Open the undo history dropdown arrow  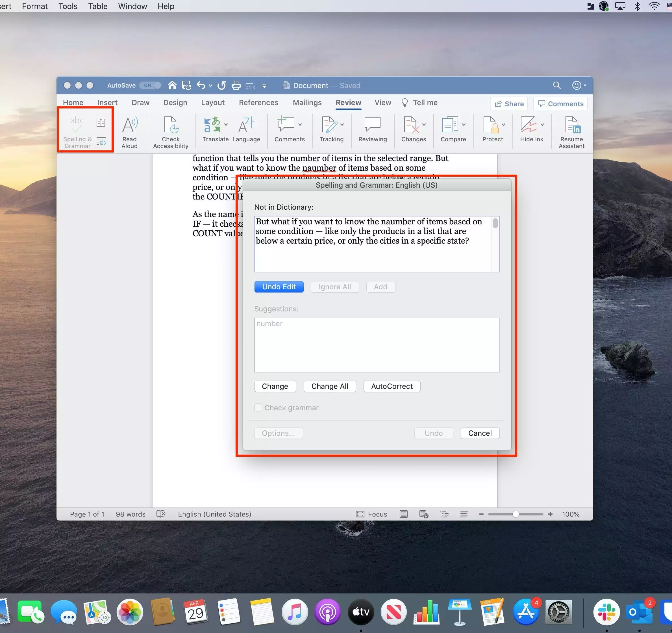point(211,86)
